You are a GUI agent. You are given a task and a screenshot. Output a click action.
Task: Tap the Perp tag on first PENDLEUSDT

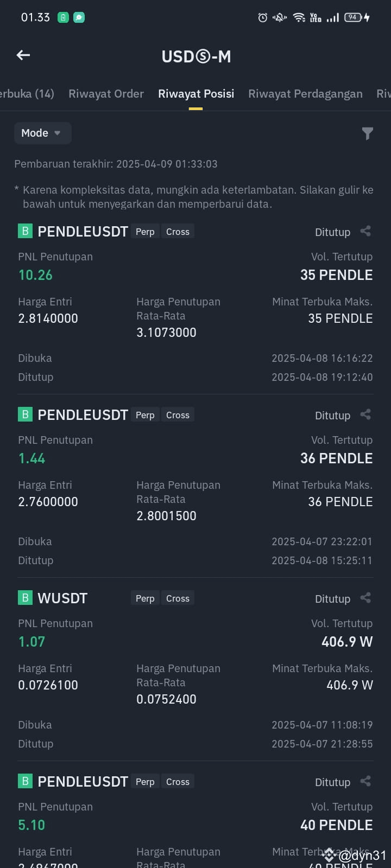pos(145,232)
